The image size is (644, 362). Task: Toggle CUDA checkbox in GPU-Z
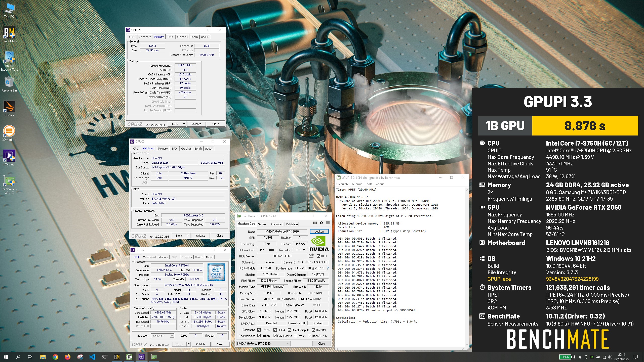(x=275, y=330)
